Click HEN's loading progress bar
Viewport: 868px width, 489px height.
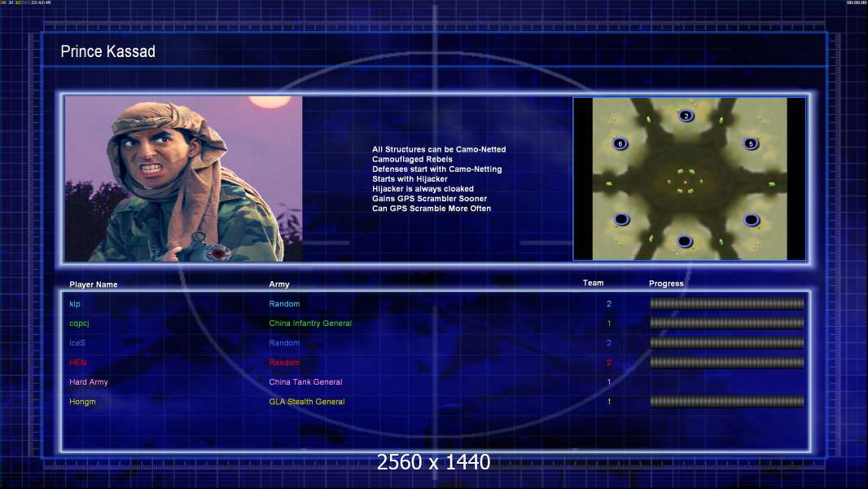point(726,362)
